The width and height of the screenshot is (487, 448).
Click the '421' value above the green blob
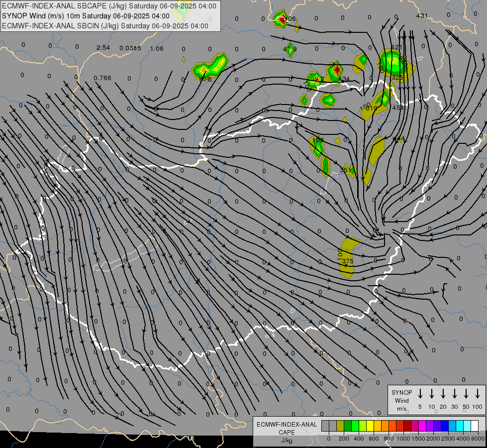point(396,47)
